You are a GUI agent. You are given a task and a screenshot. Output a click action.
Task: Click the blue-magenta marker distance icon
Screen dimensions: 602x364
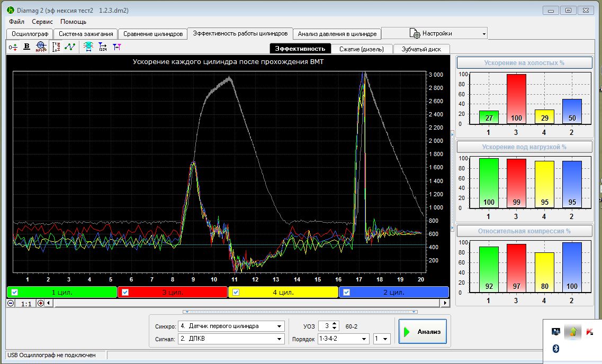coord(116,47)
